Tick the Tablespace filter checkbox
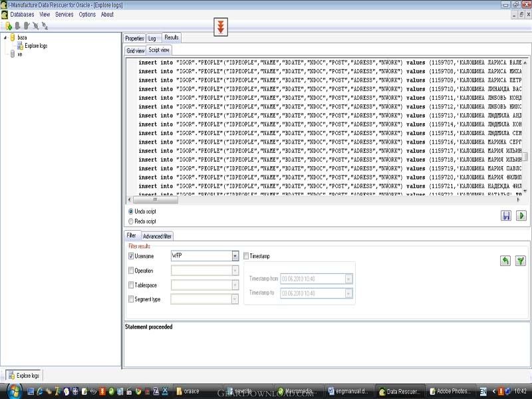532x399 pixels. (131, 285)
